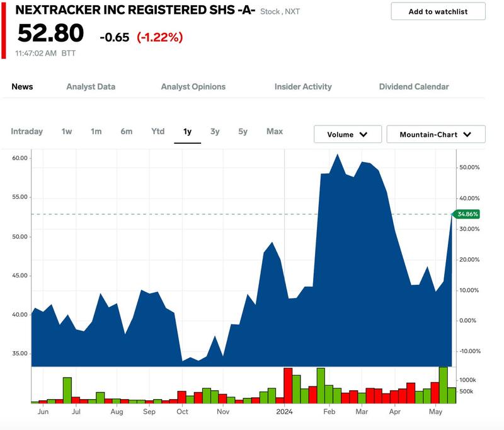Image resolution: width=504 pixels, height=430 pixels.
Task: Switch chart to 5y range
Action: point(243,131)
